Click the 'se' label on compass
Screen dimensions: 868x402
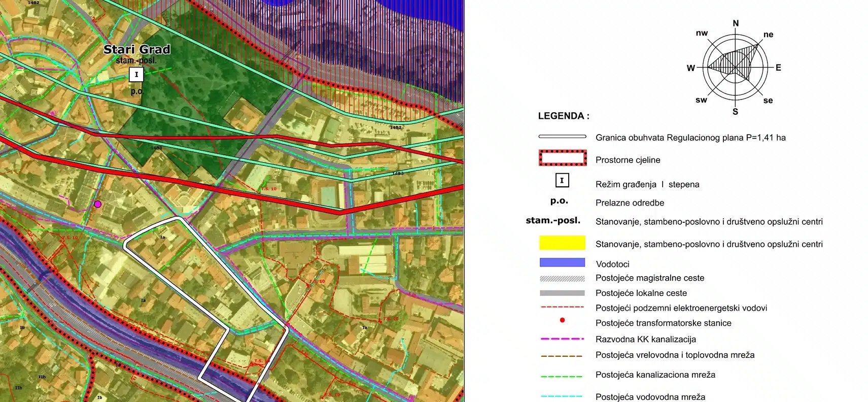pyautogui.click(x=768, y=100)
